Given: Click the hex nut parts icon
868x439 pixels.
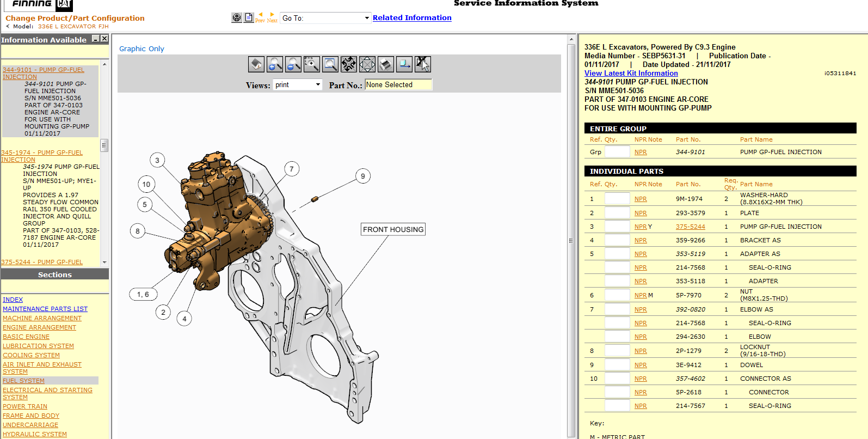Looking at the screenshot, I should [x=237, y=17].
